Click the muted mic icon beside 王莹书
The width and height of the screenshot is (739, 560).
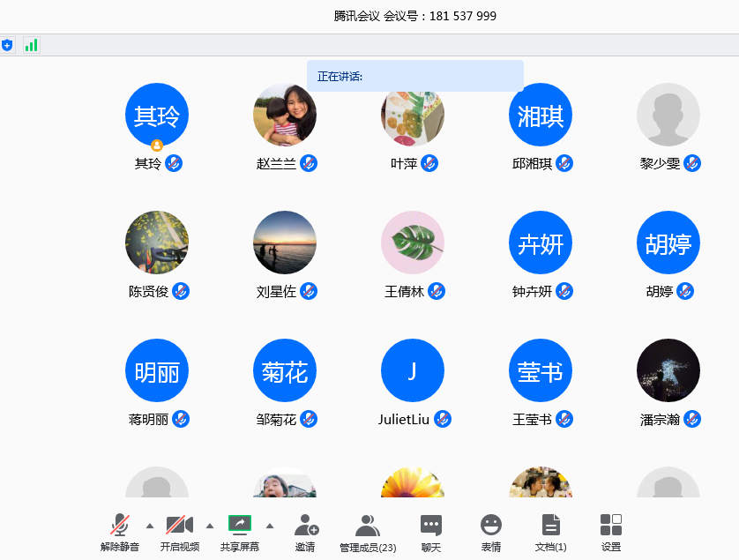(x=564, y=419)
